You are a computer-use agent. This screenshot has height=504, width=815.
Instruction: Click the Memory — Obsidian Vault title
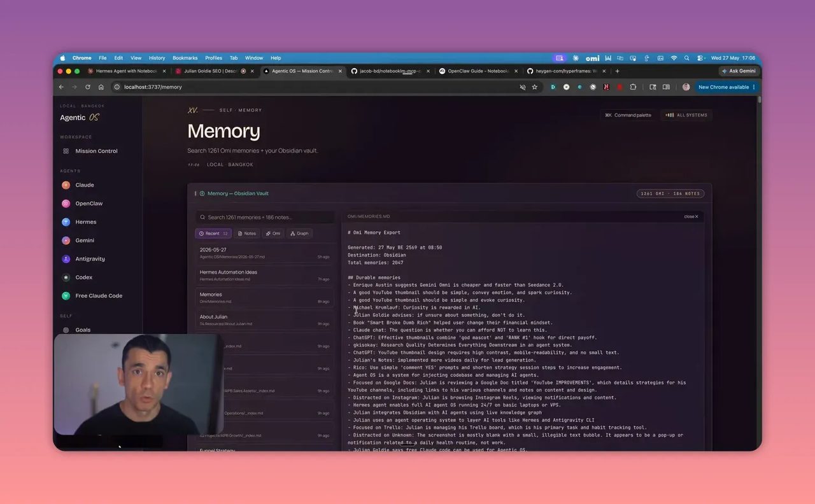pos(238,193)
